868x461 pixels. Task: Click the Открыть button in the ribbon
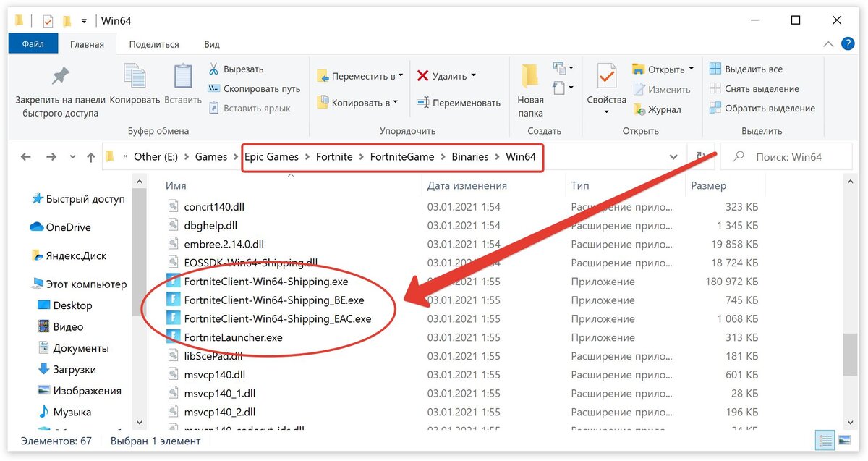click(x=658, y=69)
